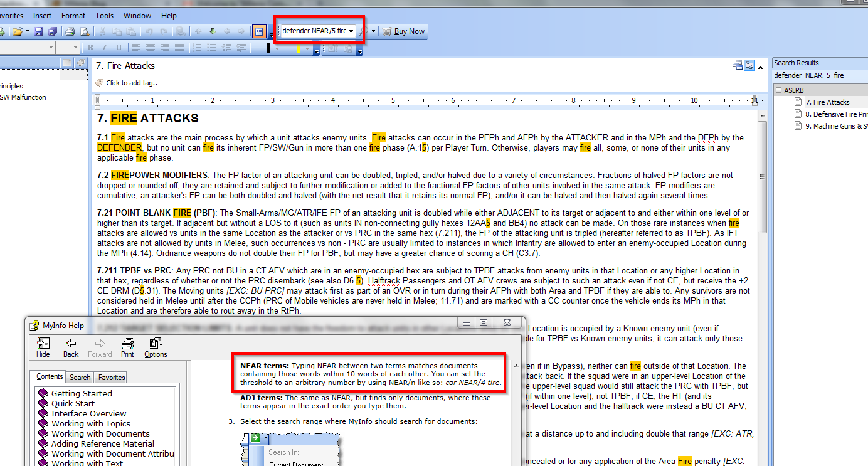
Task: Click the Save icon in the toolbar
Action: tap(38, 31)
